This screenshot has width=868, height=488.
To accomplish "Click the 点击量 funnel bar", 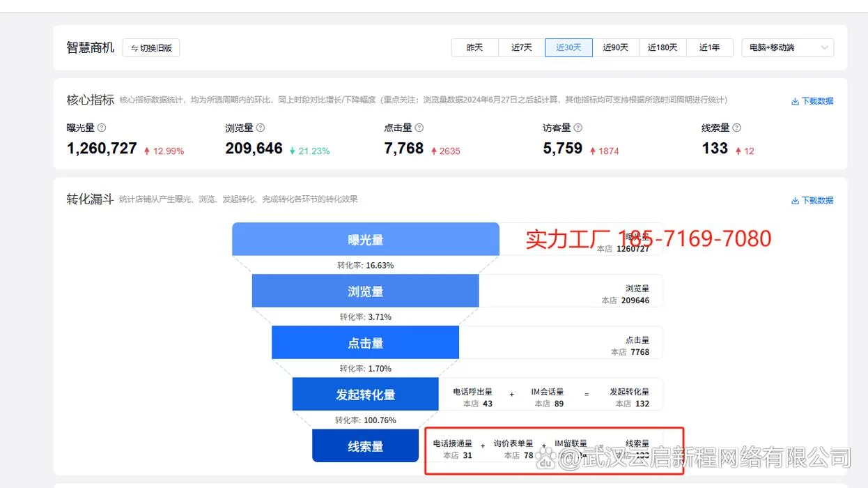I will point(366,342).
